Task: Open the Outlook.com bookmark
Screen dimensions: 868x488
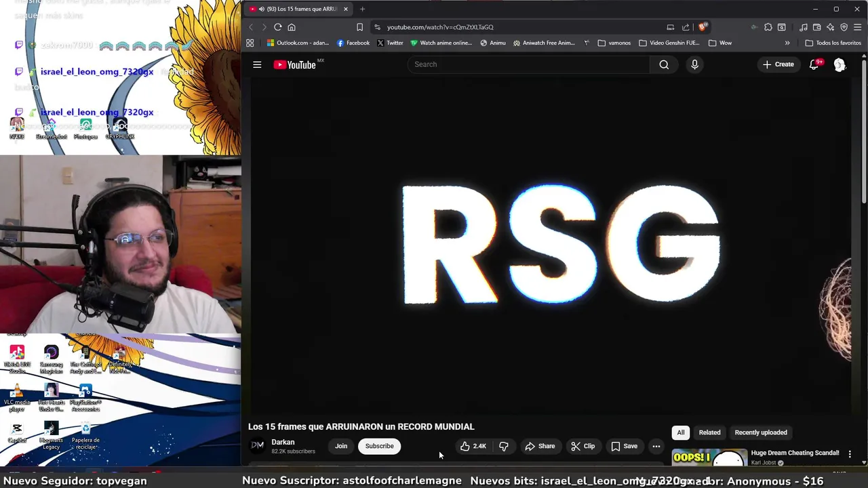Action: (298, 43)
